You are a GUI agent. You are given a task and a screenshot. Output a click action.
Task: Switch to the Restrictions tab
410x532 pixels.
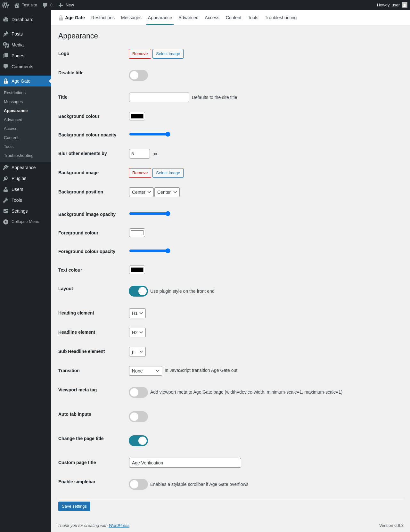103,18
